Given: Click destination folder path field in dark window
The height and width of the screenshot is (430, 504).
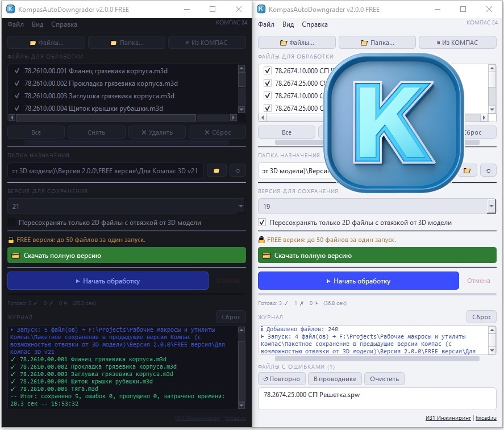Looking at the screenshot, I should tap(106, 170).
